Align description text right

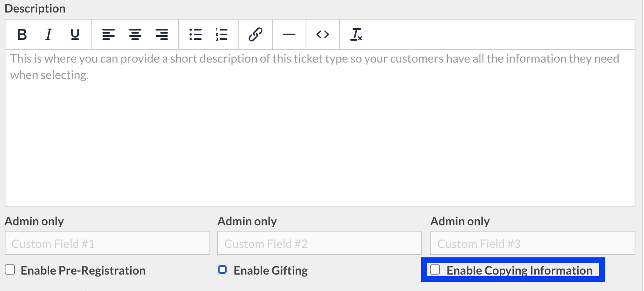click(162, 34)
